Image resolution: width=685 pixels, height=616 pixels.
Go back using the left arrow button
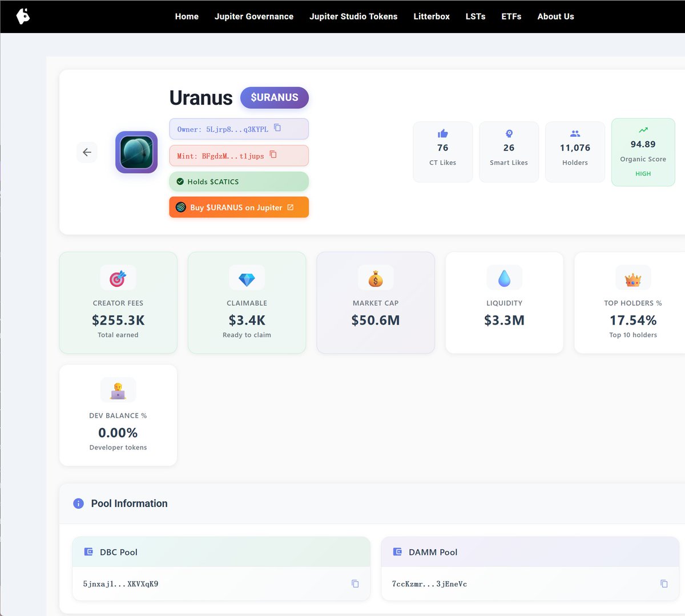tap(87, 152)
